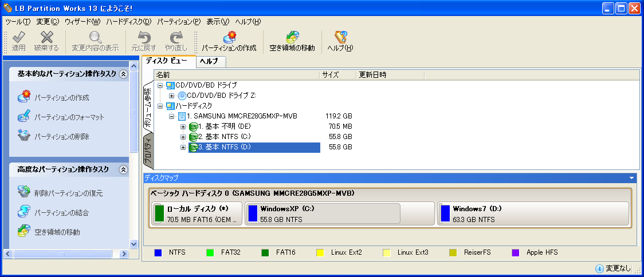This screenshot has width=644, height=277.
Task: Click the Apple HFS purple legend swatch
Action: click(x=516, y=253)
